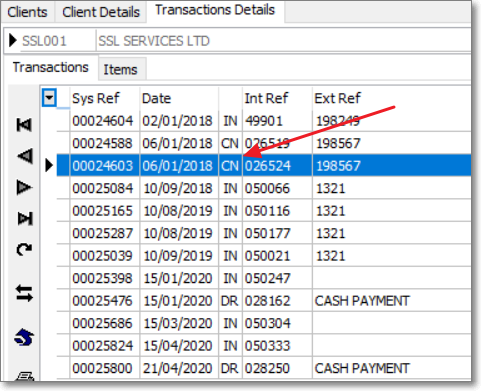Click Ext Ref 198567 in the 00024588 row
481x391 pixels.
[338, 143]
